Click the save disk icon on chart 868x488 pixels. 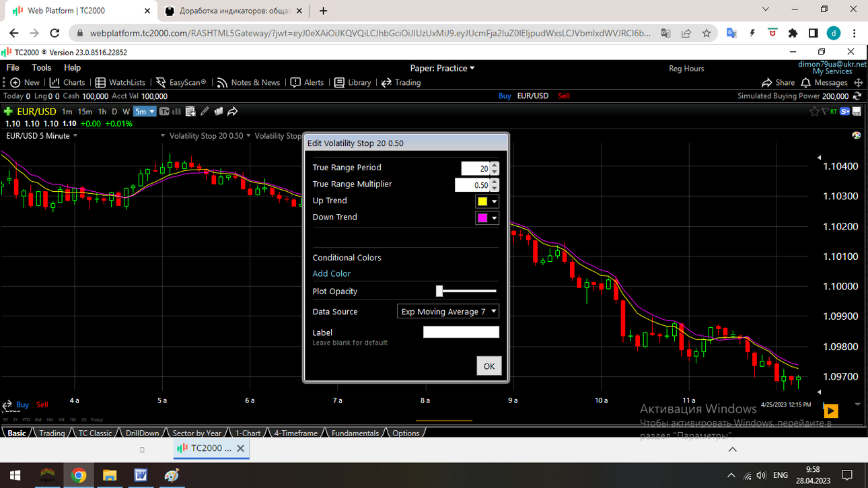tap(857, 111)
